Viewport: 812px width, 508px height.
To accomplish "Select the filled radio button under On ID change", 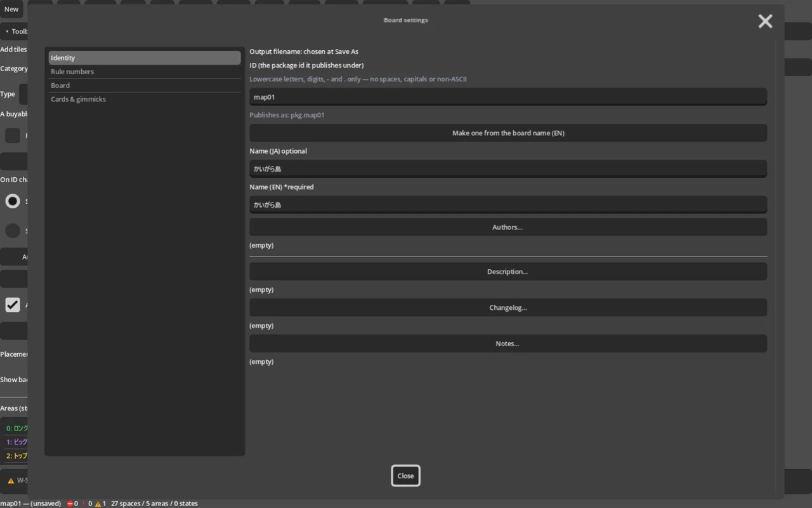I will click(x=13, y=201).
